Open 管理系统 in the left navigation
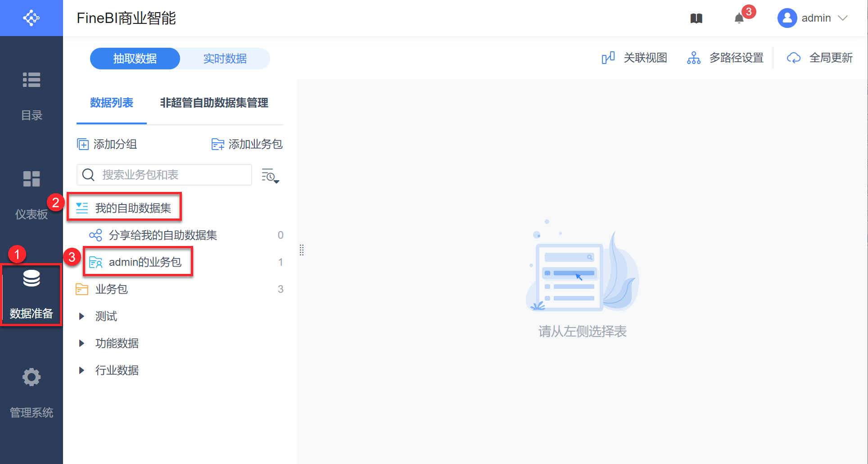 click(x=32, y=393)
